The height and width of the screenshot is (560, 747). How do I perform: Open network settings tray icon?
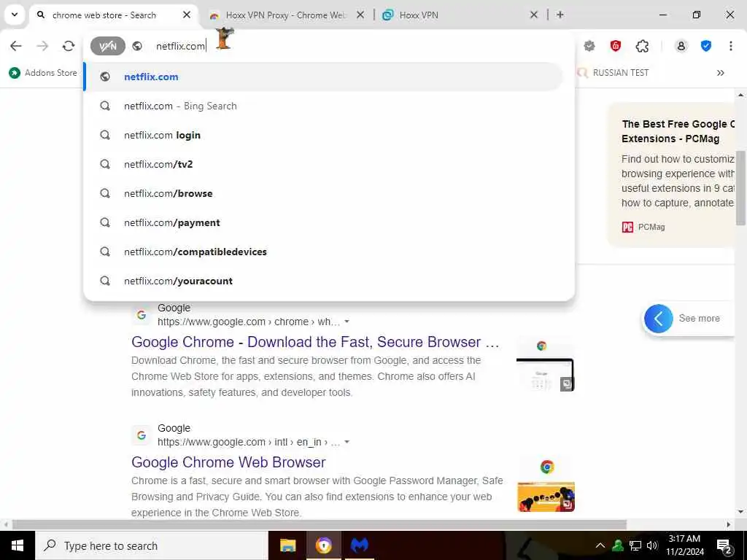pos(635,545)
